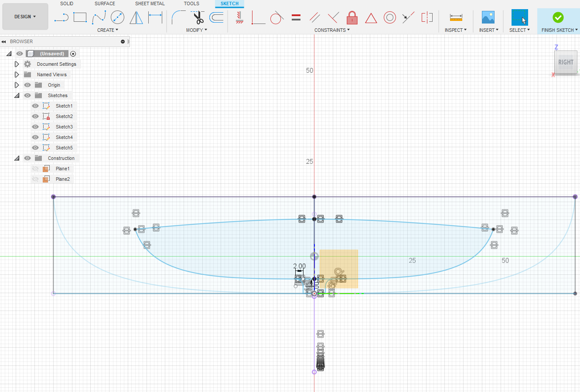Expand the Origin folder node
The height and width of the screenshot is (392, 580).
point(17,85)
